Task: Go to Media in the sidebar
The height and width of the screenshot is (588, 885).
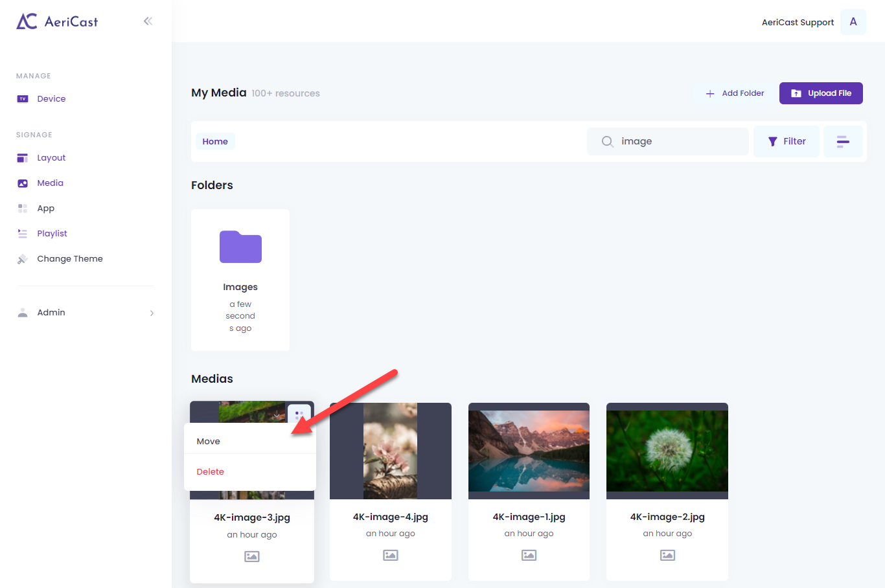Action: pos(50,183)
